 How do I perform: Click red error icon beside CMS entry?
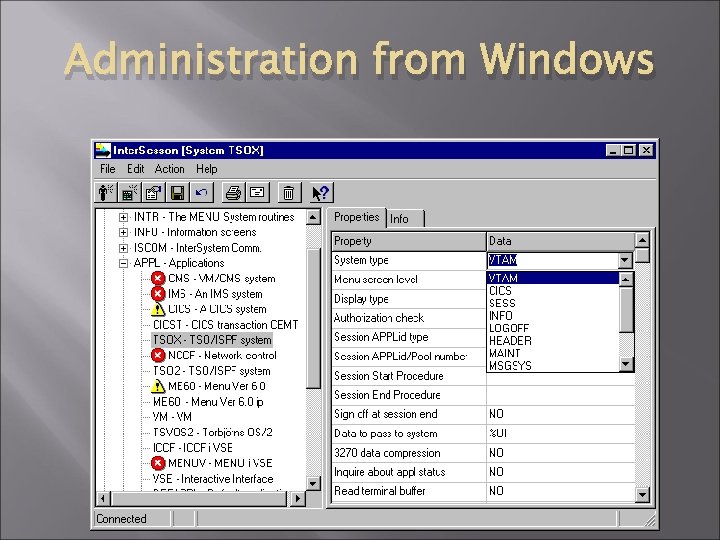(158, 278)
